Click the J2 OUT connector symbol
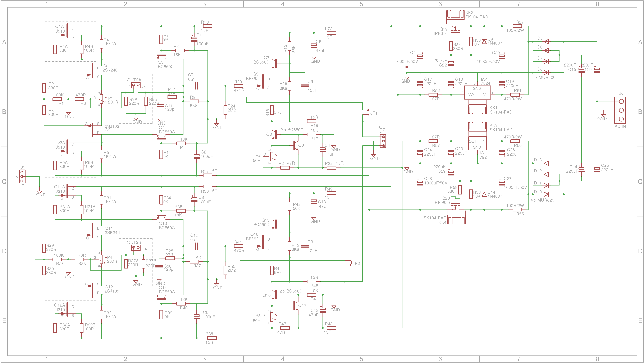 pos(383,141)
